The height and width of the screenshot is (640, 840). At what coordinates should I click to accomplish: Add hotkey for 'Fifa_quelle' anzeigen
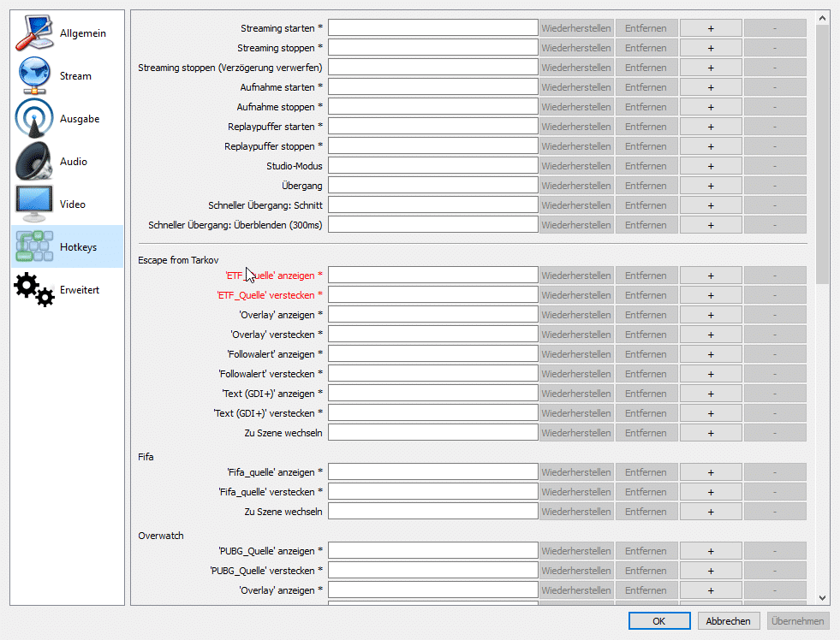pos(710,472)
